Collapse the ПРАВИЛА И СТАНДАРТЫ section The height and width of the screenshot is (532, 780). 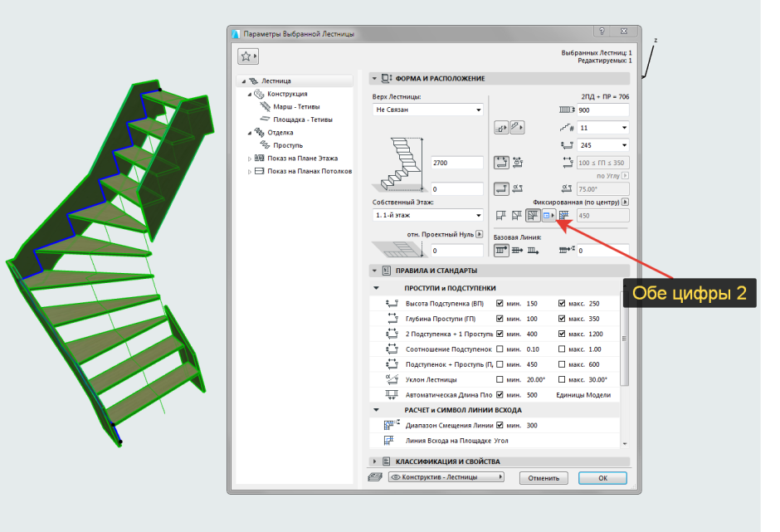(374, 271)
